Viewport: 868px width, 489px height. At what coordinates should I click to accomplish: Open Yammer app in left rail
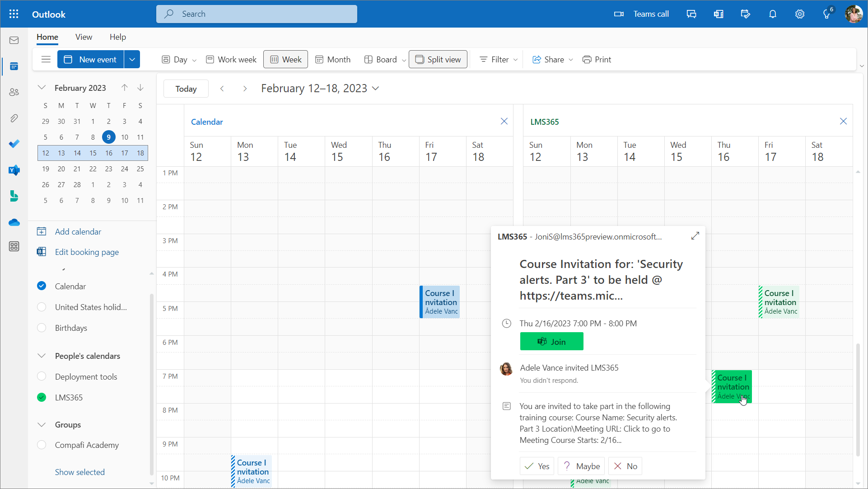click(x=14, y=170)
